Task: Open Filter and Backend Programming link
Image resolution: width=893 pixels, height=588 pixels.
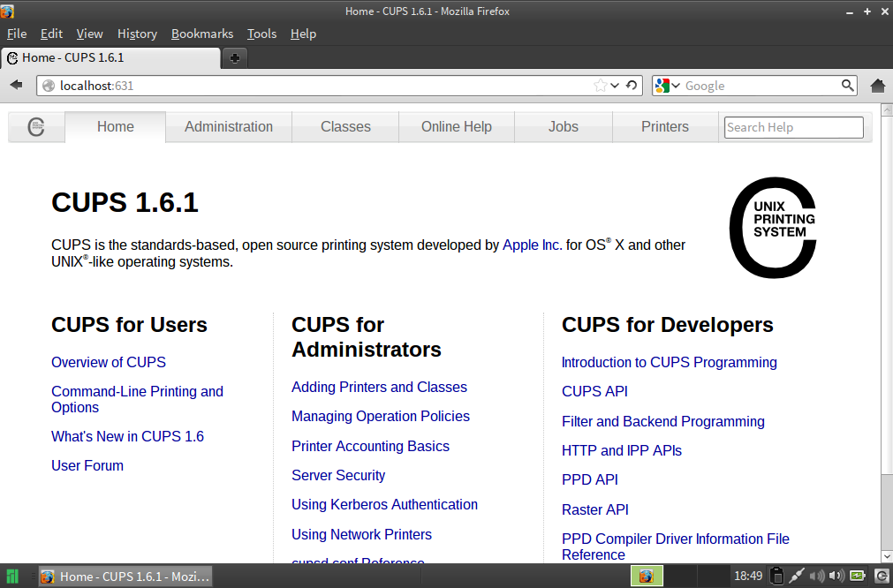Action: 663,421
